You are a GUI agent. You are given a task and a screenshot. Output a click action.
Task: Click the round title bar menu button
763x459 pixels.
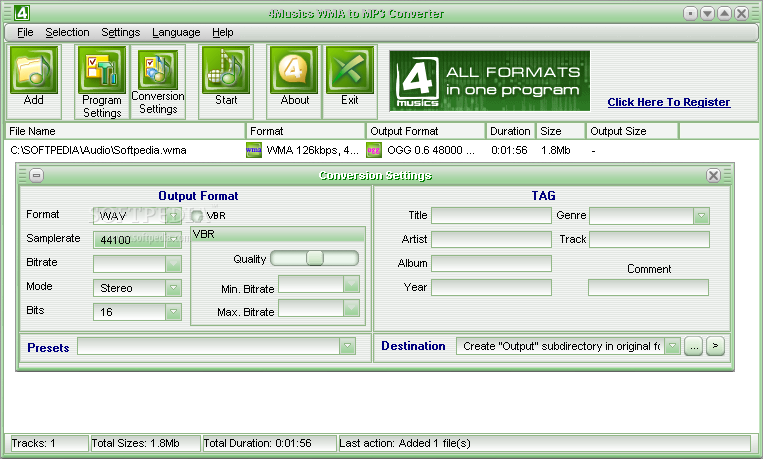pos(690,14)
